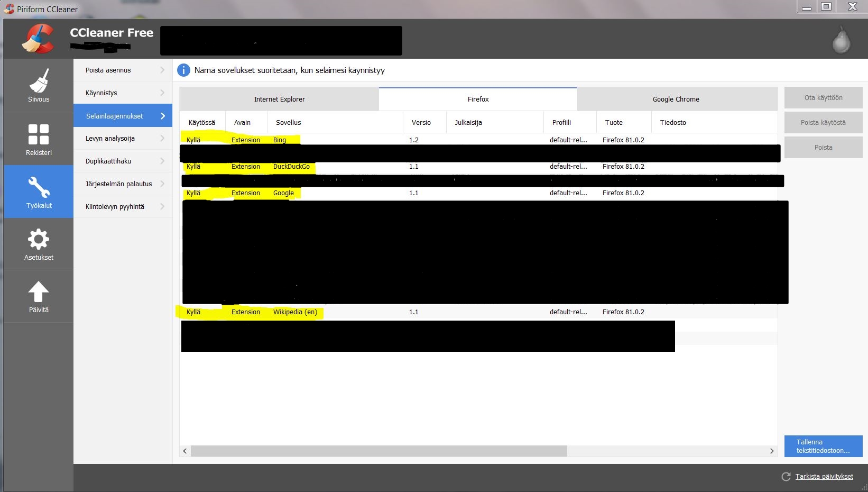Expand chevron next to Poista asennus
This screenshot has height=492, width=868.
(162, 70)
